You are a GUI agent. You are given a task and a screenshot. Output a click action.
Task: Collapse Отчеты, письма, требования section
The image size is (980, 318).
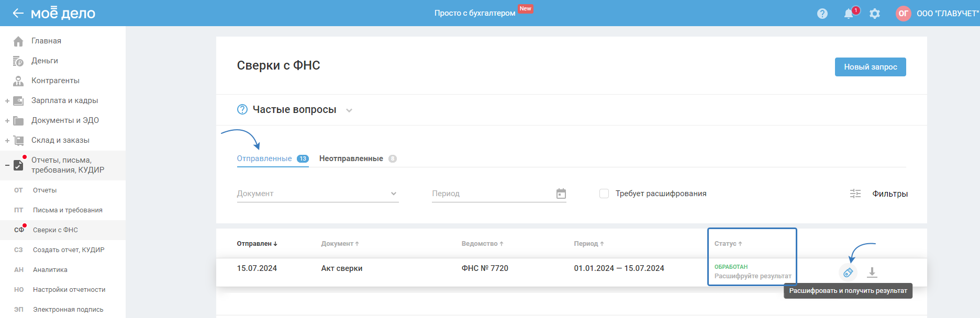pos(7,165)
